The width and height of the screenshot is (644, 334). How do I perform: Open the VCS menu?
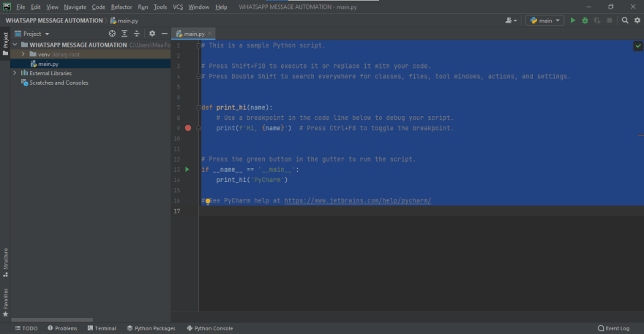178,7
